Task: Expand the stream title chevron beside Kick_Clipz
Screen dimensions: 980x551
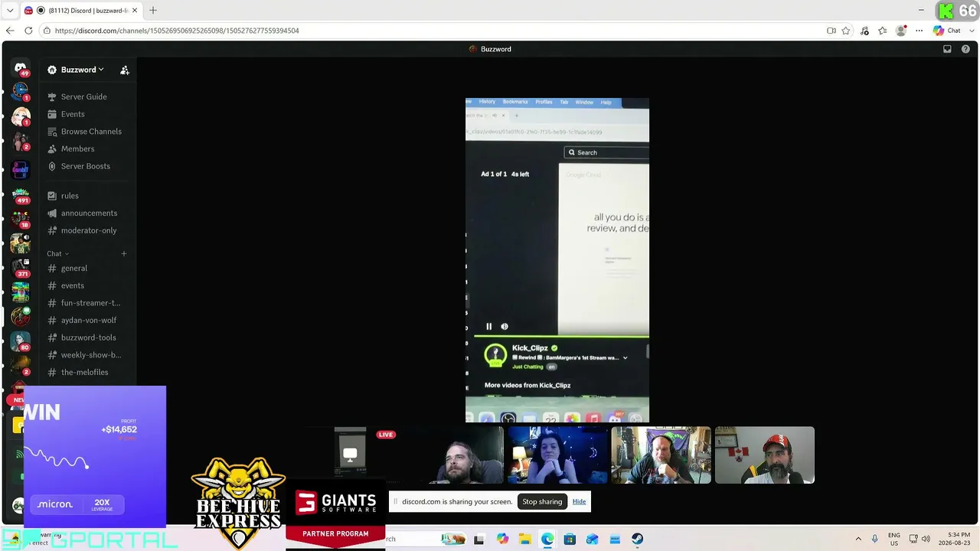Action: (626, 357)
